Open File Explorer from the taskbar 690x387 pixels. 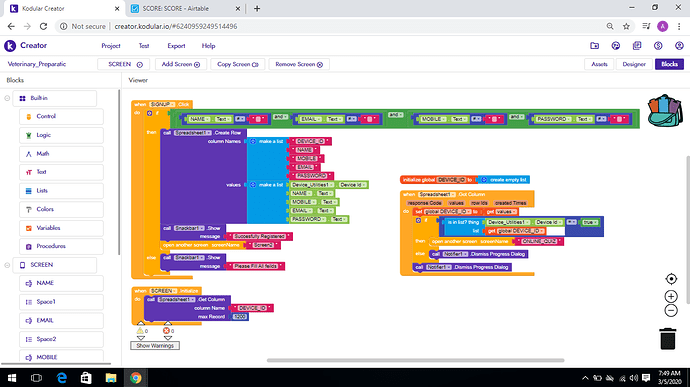[111, 378]
